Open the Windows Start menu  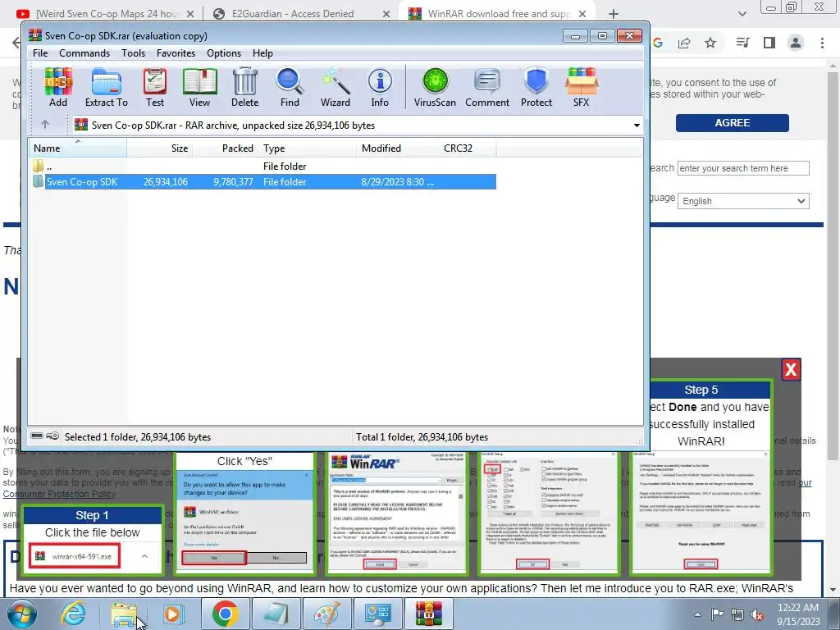(22, 614)
